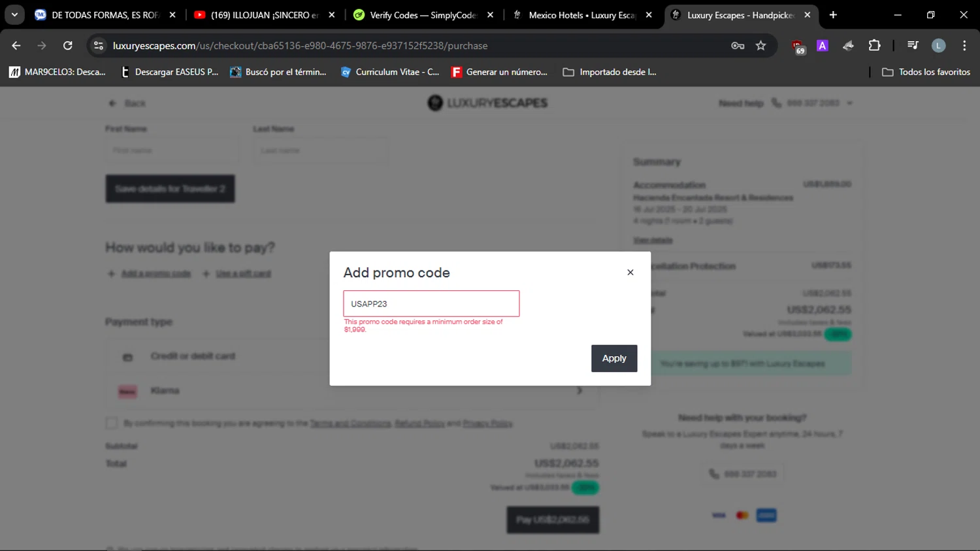
Task: Open Importado desde folder bookmark
Action: 610,72
